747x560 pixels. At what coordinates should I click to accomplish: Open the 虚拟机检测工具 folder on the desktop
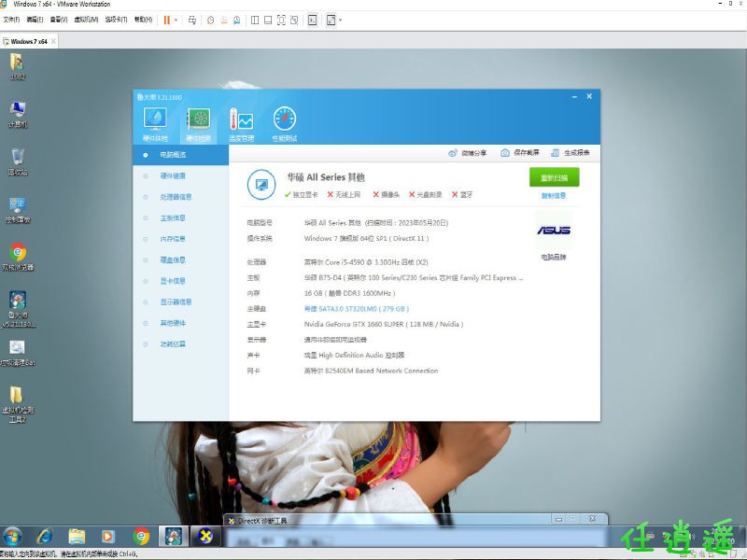[x=18, y=405]
